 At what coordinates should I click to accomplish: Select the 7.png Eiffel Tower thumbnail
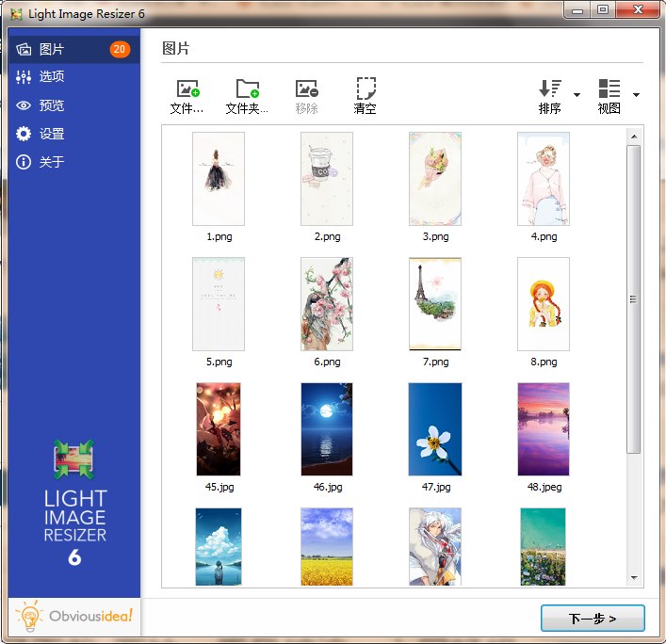[435, 303]
